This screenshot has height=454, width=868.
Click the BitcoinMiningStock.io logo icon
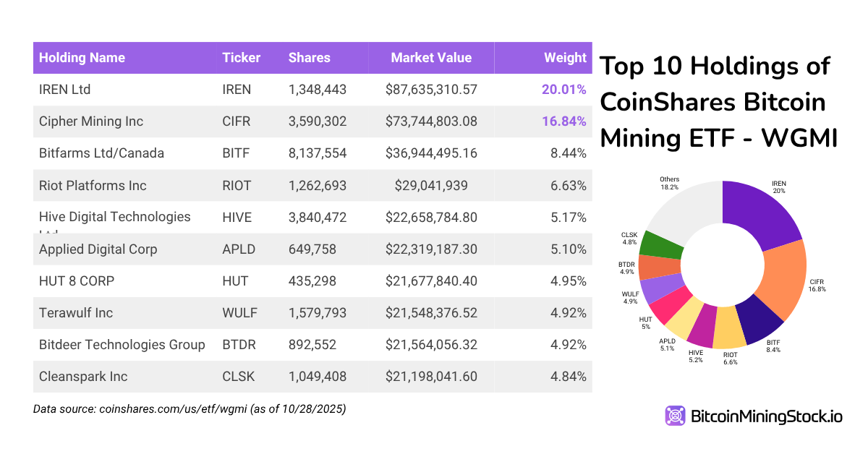(x=676, y=416)
